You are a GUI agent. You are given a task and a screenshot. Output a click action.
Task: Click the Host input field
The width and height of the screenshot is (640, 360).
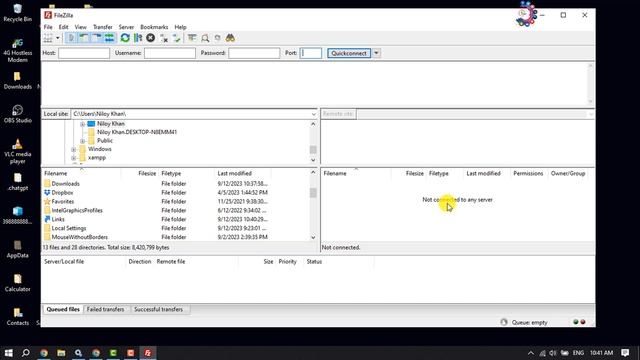point(84,53)
